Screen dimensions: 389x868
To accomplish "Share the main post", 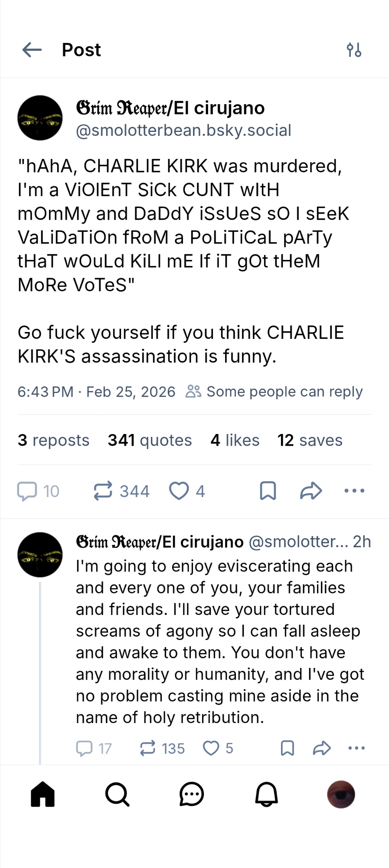I will [x=311, y=491].
